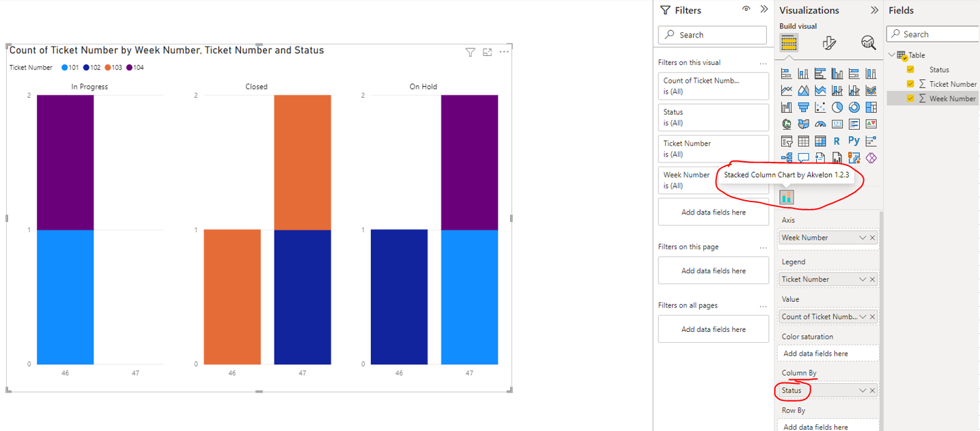Select the Pie chart visual
Viewport: 980px width, 431px height.
click(x=837, y=107)
